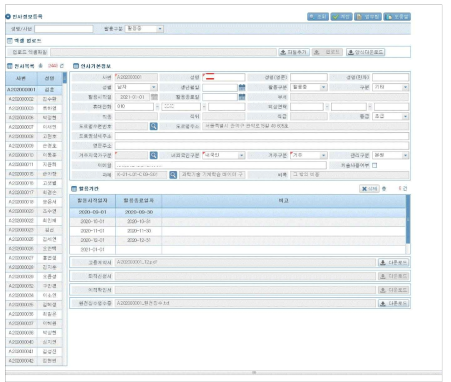Image resolution: width=451 pixels, height=382 pixels.
Task: Select personnel row A202000027
Action: (34, 258)
